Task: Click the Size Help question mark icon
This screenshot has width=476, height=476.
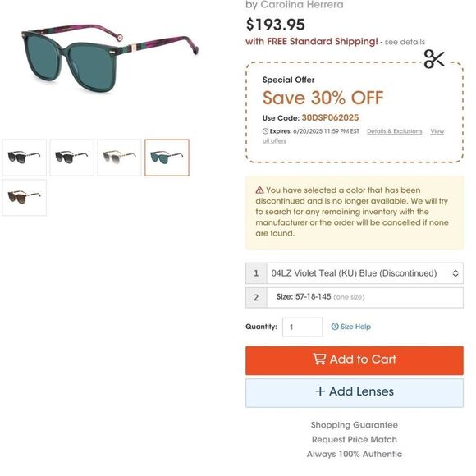Action: coord(335,327)
